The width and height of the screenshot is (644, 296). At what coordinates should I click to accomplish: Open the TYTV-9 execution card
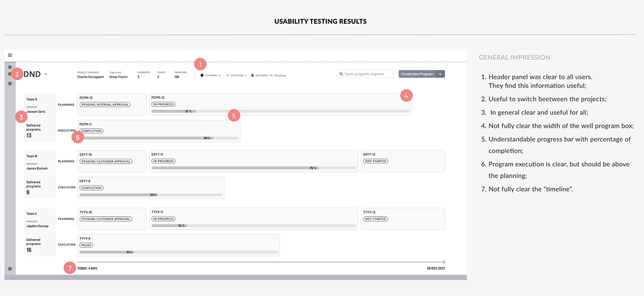[178, 245]
